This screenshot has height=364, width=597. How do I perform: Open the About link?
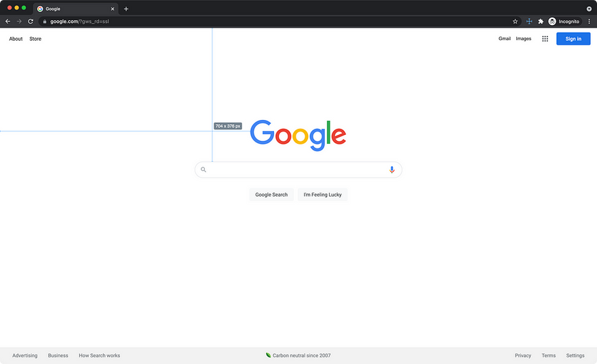[16, 39]
